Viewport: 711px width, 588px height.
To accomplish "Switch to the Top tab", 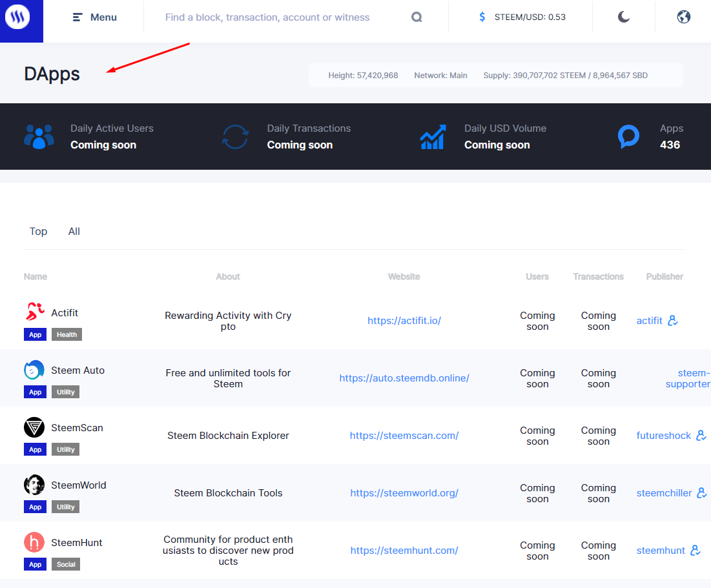I will pyautogui.click(x=39, y=231).
